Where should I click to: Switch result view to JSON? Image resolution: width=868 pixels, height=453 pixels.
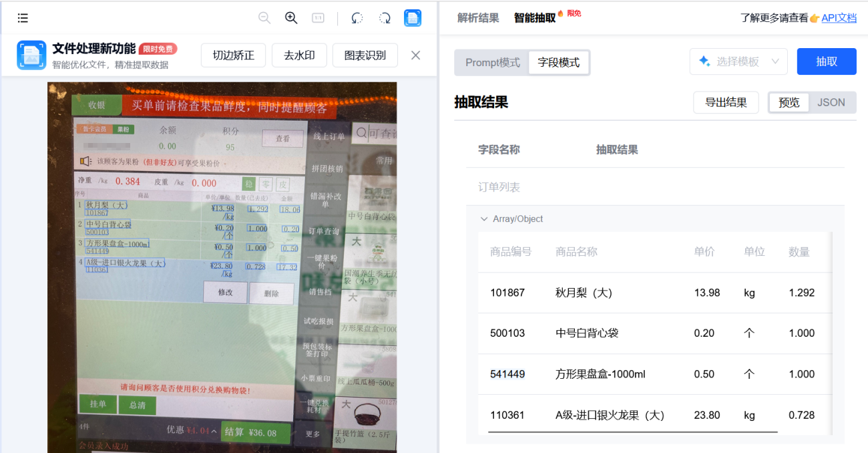831,102
